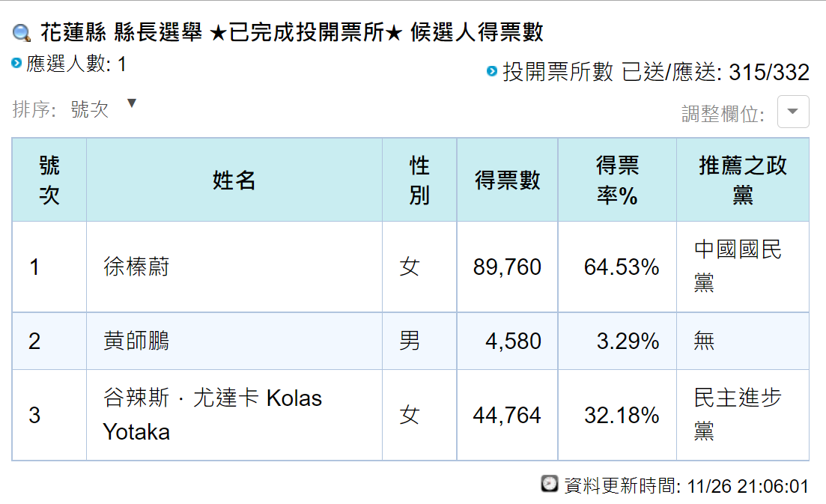
Task: Click the 32.18% vote share cell
Action: coord(622,416)
